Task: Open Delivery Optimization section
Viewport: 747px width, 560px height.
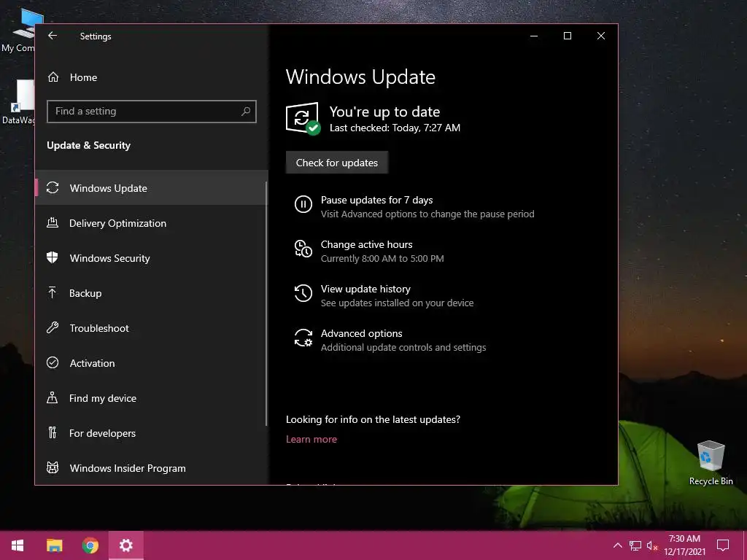Action: click(x=152, y=223)
